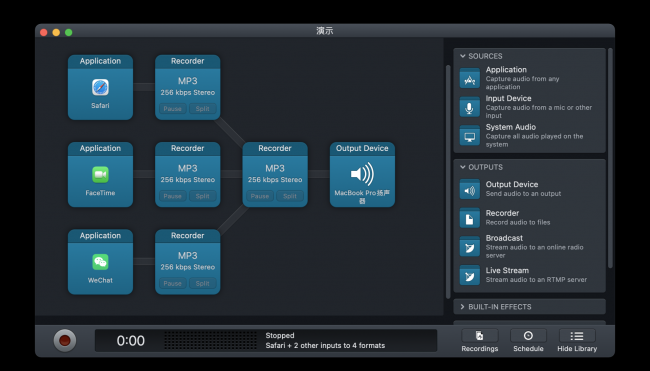The image size is (650, 371).
Task: Select the Live Stream dish icon
Action: (470, 275)
